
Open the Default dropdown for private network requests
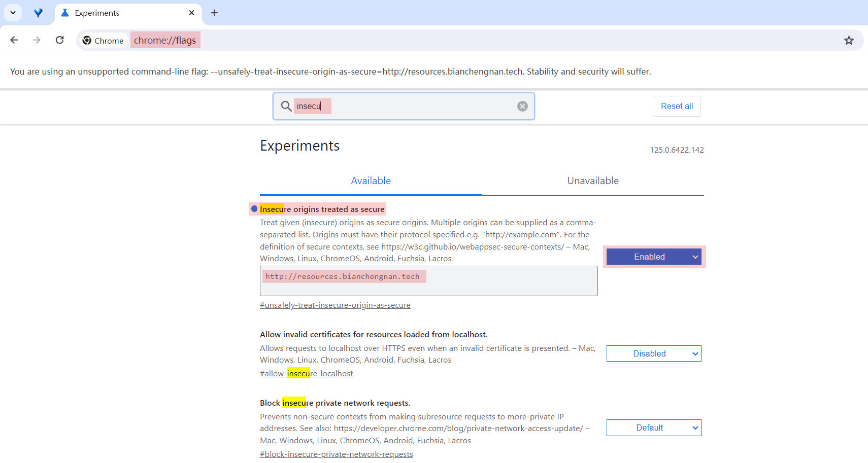tap(654, 428)
